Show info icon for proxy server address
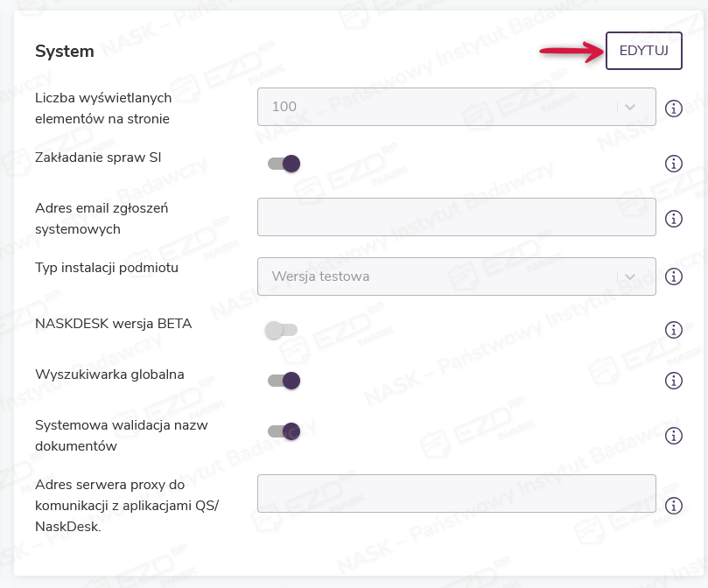The height and width of the screenshot is (588, 708). point(674,506)
